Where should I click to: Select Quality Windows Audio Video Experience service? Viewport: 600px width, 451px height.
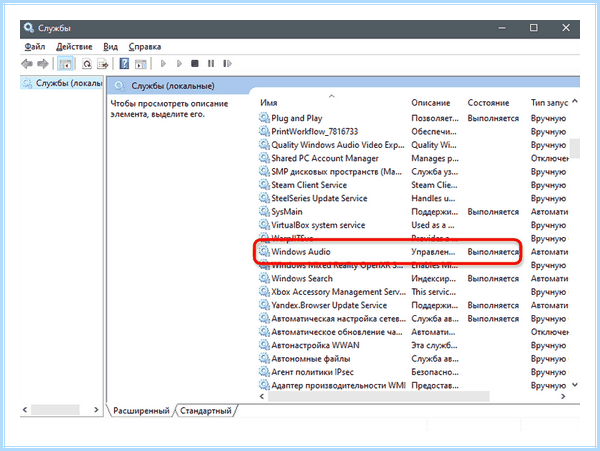tap(414, 145)
